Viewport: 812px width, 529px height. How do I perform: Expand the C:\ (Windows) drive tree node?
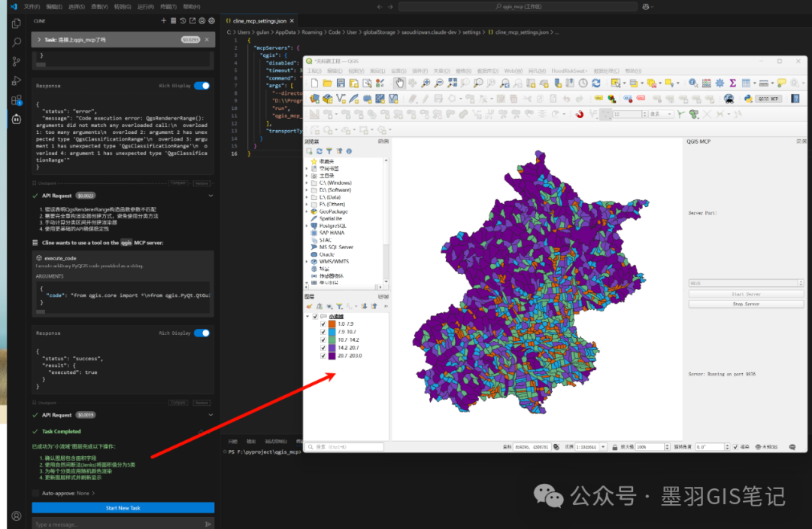coord(307,183)
